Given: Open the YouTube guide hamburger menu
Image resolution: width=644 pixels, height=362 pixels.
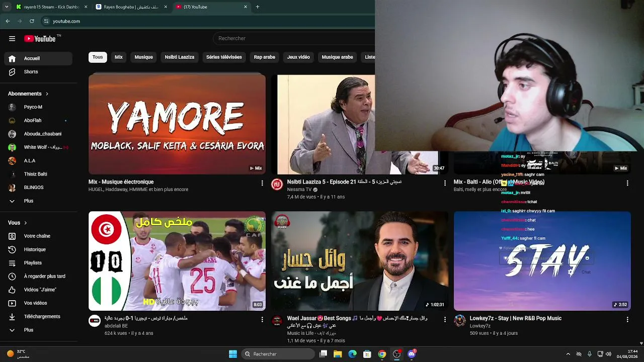Looking at the screenshot, I should (12, 39).
